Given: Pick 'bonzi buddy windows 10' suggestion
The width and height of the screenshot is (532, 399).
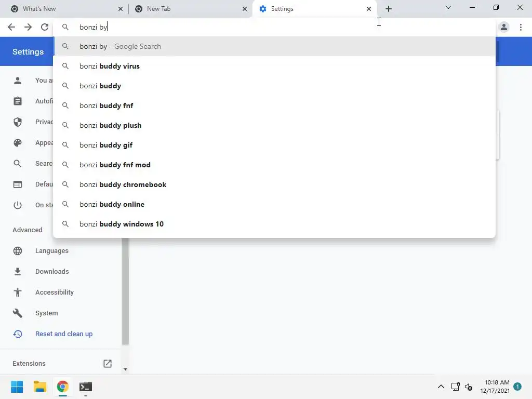Looking at the screenshot, I should click(x=274, y=224).
